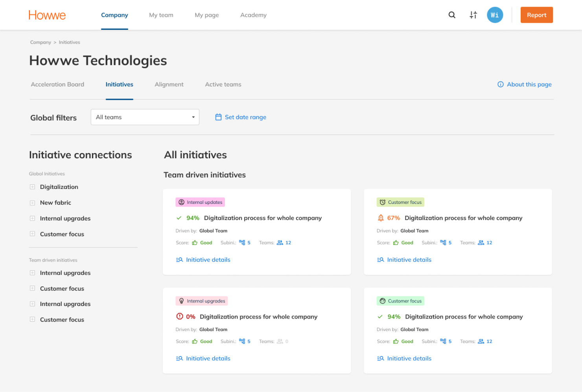The width and height of the screenshot is (582, 392).
Task: Expand first Customer focus under Team driven initiatives
Action: coord(32,288)
